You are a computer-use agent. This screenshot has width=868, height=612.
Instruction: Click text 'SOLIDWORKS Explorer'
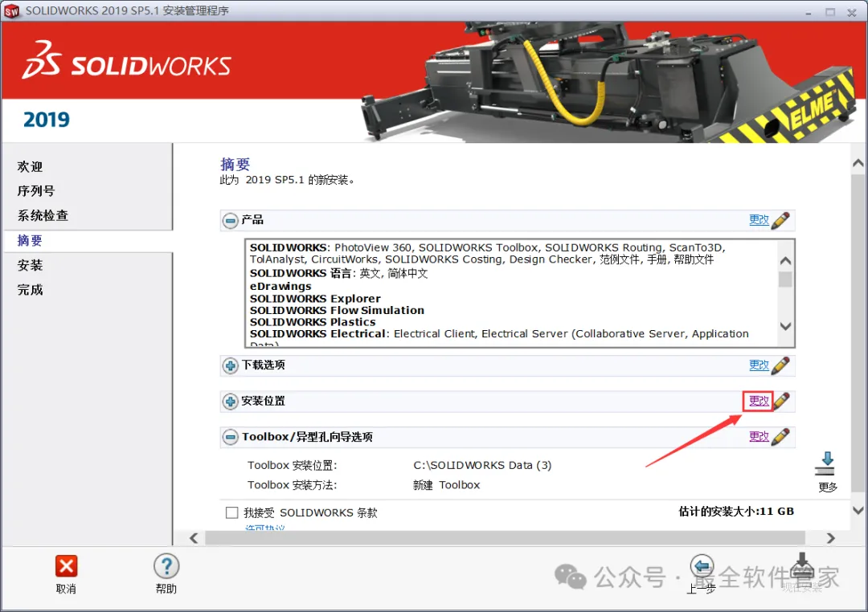(x=316, y=299)
